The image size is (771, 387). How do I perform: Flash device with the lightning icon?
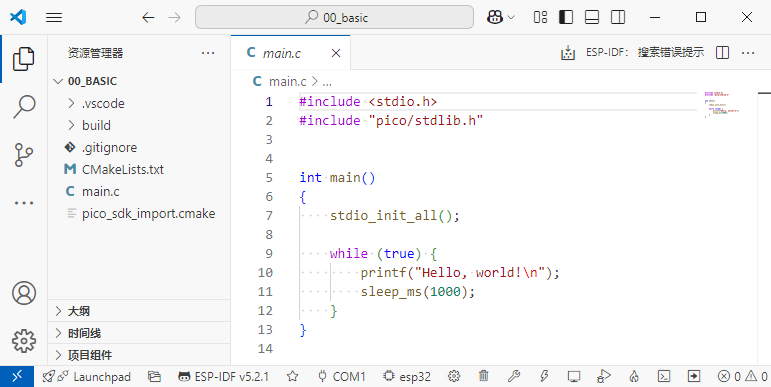click(x=544, y=377)
